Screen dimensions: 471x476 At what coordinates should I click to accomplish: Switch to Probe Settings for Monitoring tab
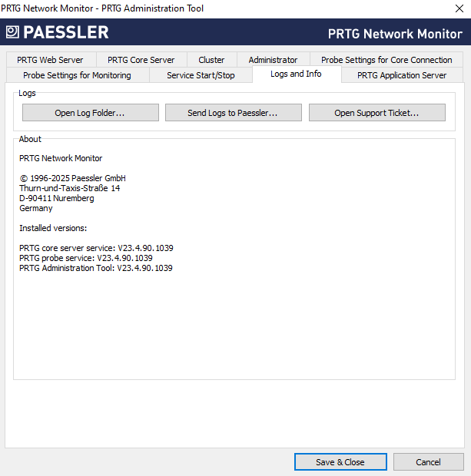coord(77,75)
